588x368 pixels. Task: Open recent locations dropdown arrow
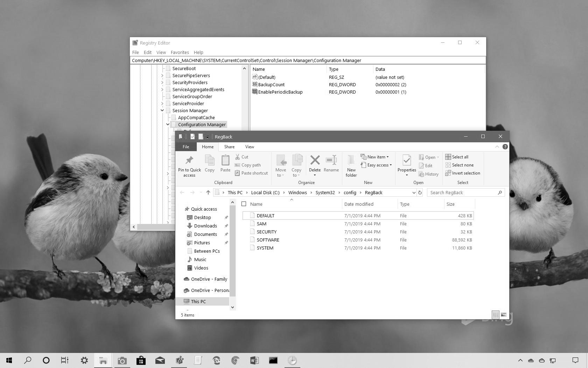[201, 192]
